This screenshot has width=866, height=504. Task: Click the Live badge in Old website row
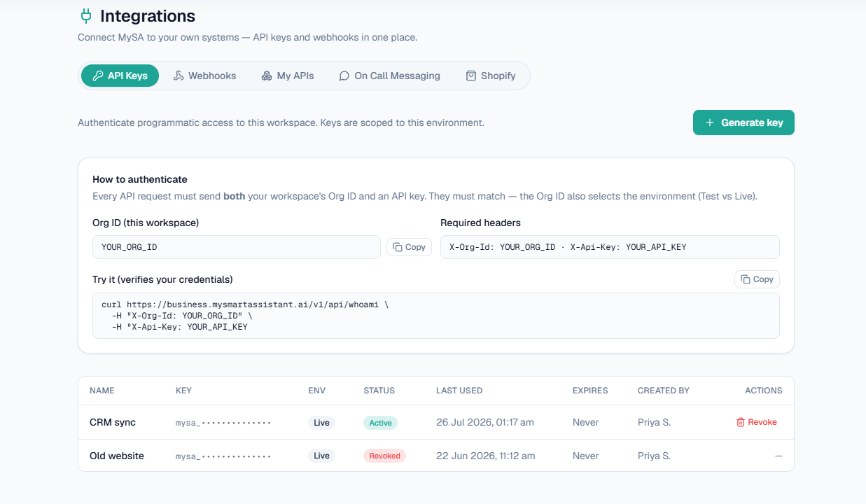[321, 456]
